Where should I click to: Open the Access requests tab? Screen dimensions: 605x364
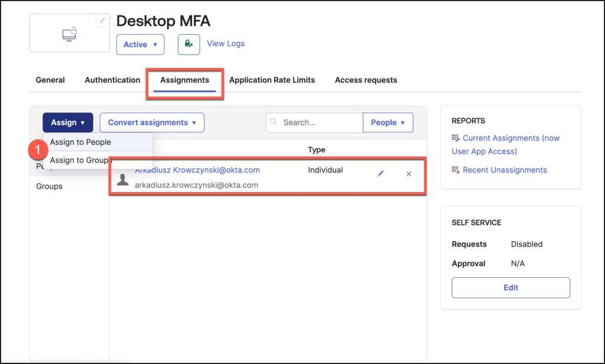366,80
